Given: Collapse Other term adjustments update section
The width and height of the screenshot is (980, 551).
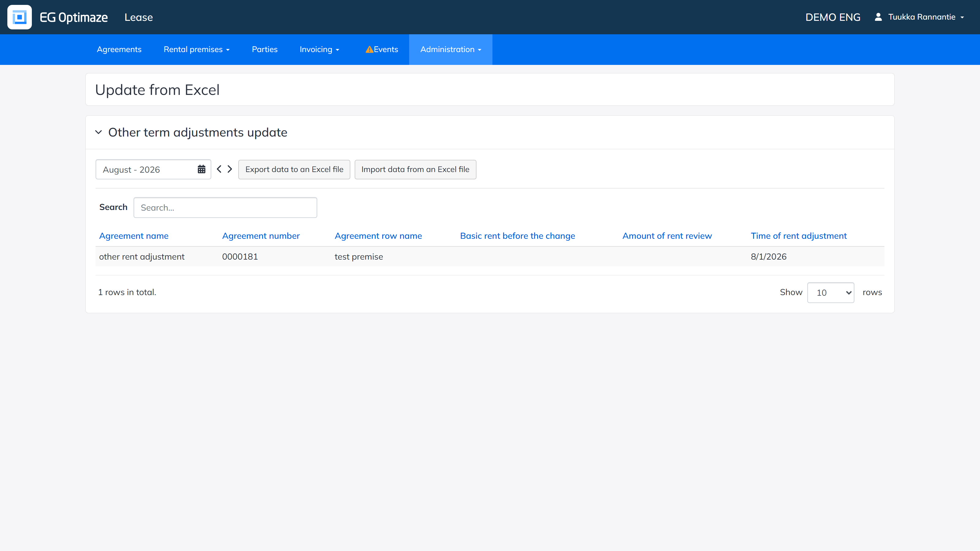Looking at the screenshot, I should coord(99,132).
